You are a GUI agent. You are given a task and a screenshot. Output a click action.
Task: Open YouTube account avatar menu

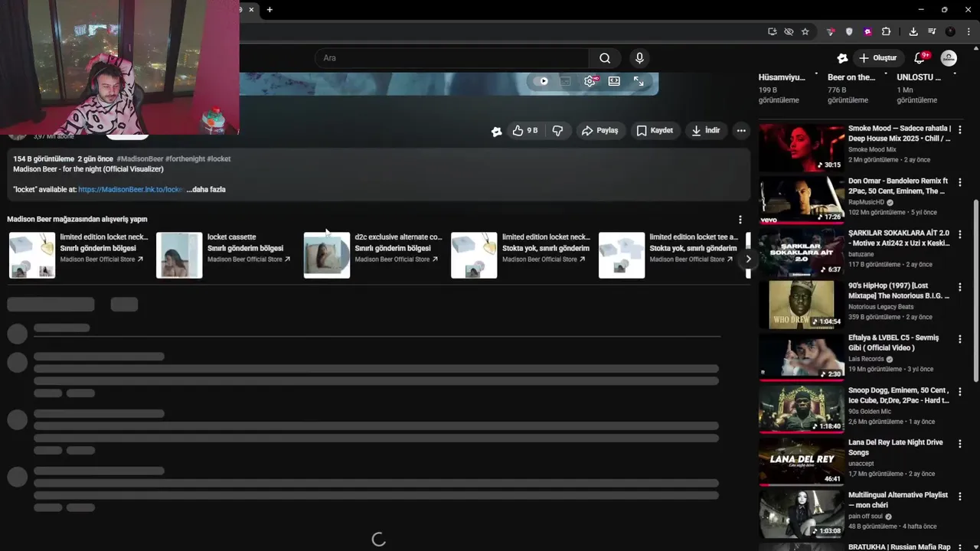coord(949,58)
